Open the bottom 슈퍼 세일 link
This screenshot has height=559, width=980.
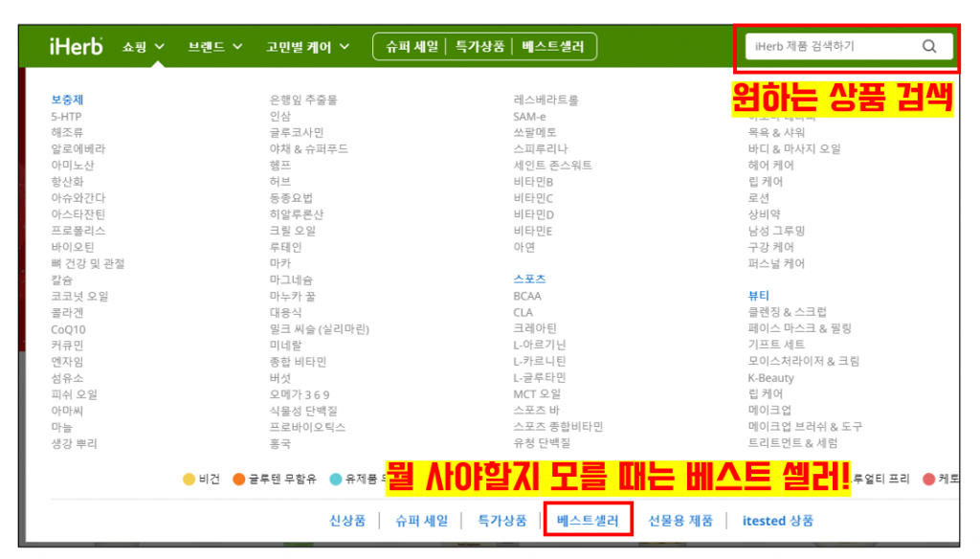pyautogui.click(x=421, y=521)
